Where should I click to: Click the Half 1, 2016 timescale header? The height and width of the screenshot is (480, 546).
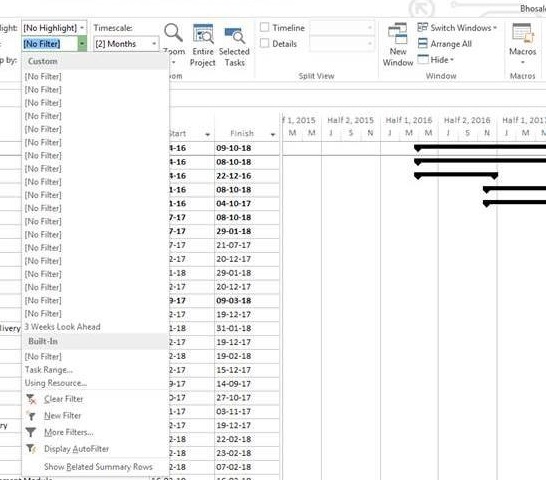(x=409, y=121)
